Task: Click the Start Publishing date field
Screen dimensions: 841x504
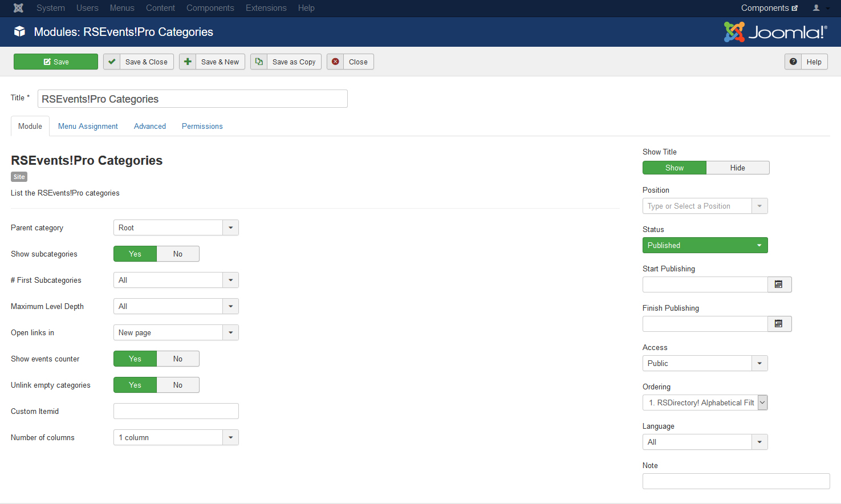Action: coord(705,284)
